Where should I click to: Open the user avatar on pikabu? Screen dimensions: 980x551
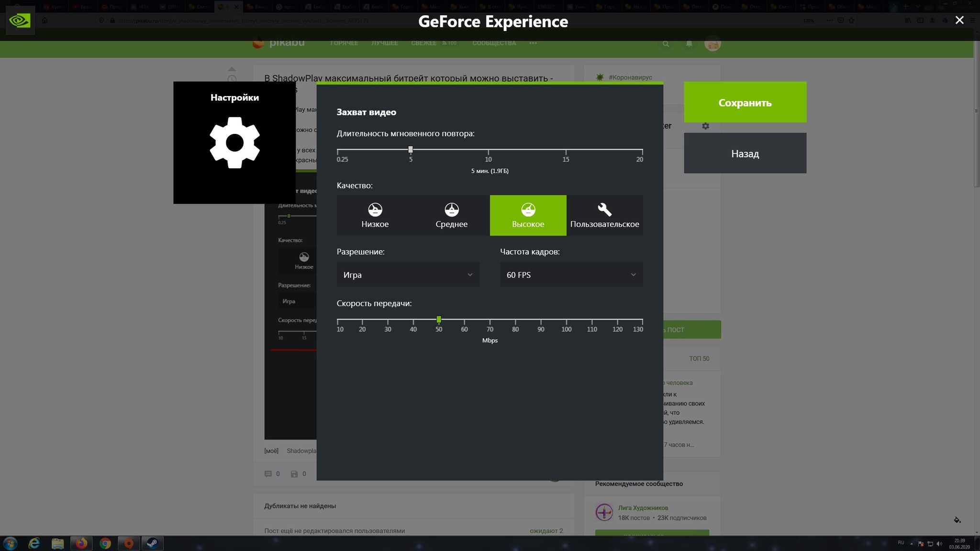pos(713,44)
